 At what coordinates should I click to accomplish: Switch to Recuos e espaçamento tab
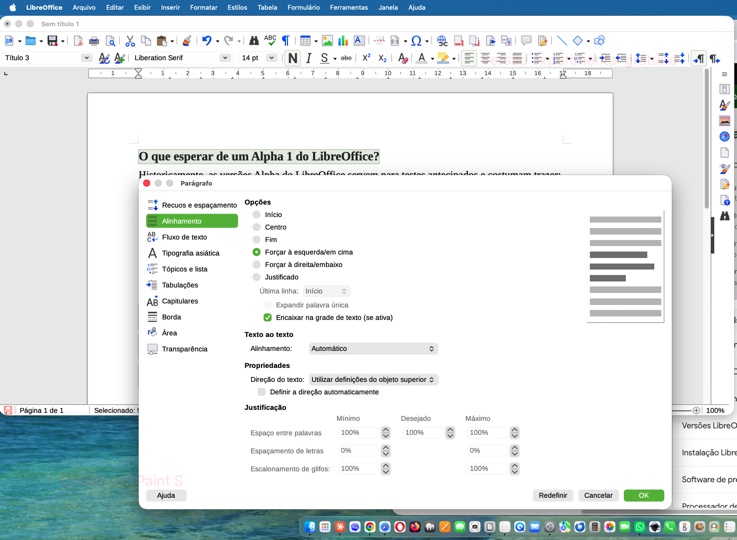tap(192, 205)
